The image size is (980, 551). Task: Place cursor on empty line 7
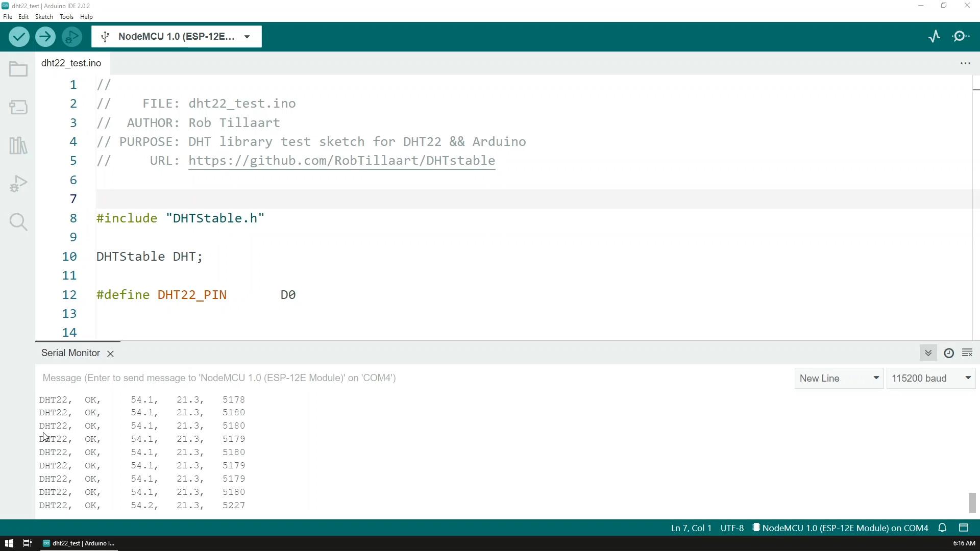pyautogui.click(x=534, y=199)
